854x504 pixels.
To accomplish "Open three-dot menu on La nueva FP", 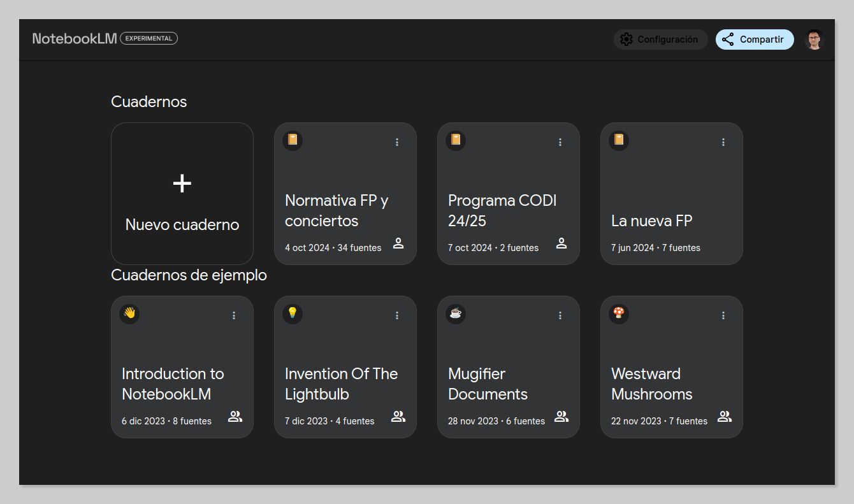I will click(723, 142).
